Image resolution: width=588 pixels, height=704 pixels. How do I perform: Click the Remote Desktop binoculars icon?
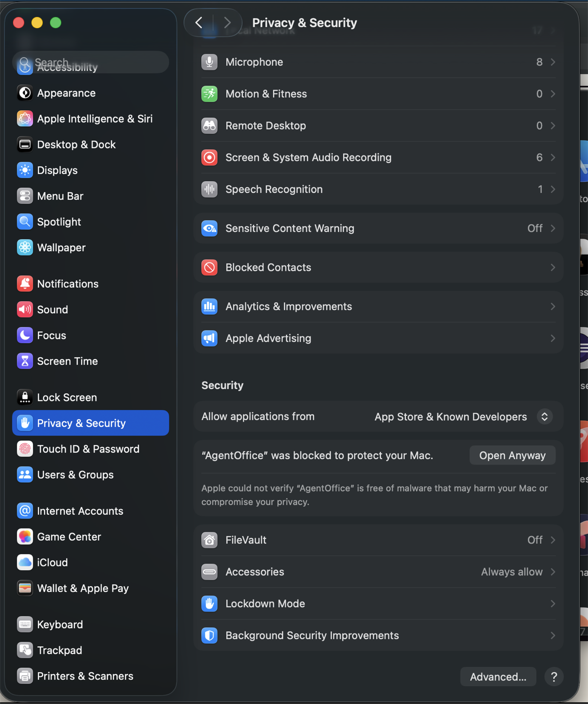[x=209, y=126]
